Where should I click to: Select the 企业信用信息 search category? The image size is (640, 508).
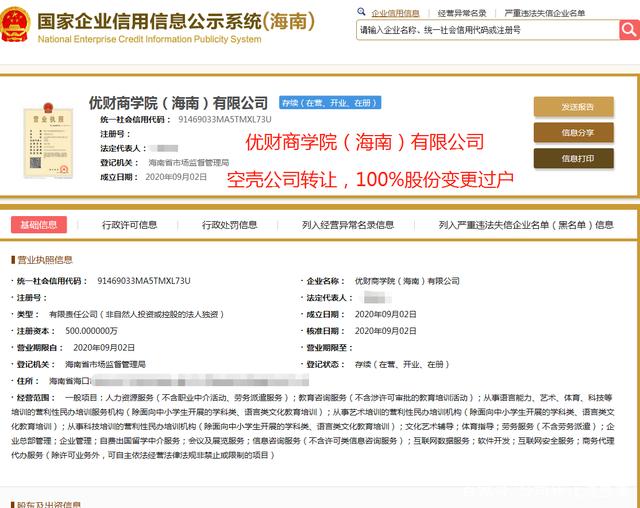(395, 13)
